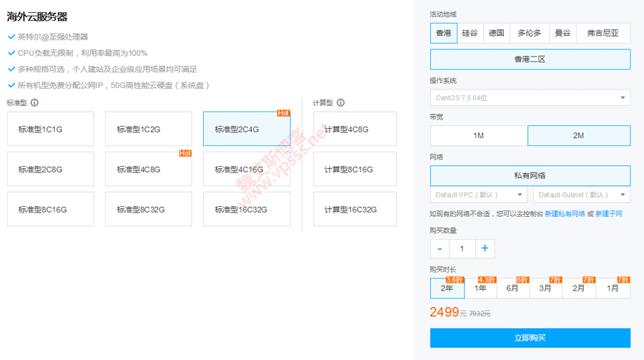Select 1年 purchase duration
The image size is (644, 360).
pyautogui.click(x=481, y=288)
